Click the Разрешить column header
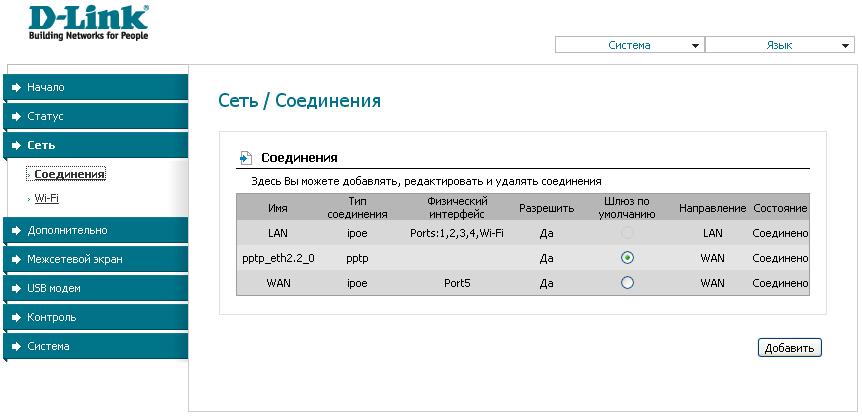This screenshot has height=416, width=862. pos(546,208)
